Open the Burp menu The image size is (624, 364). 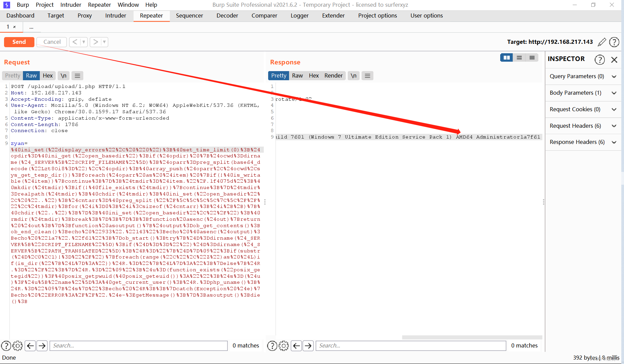(23, 5)
